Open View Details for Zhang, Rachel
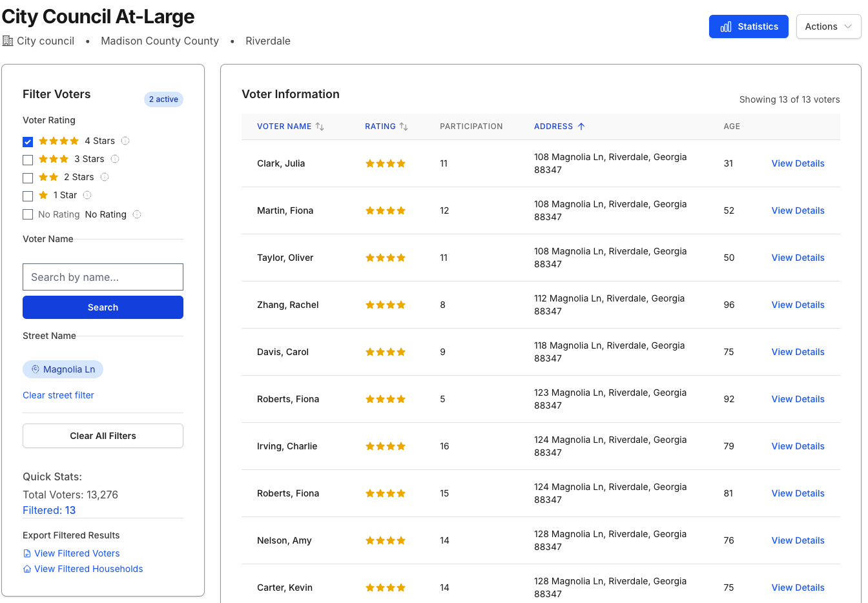Viewport: 868px width, 603px height. pos(798,305)
